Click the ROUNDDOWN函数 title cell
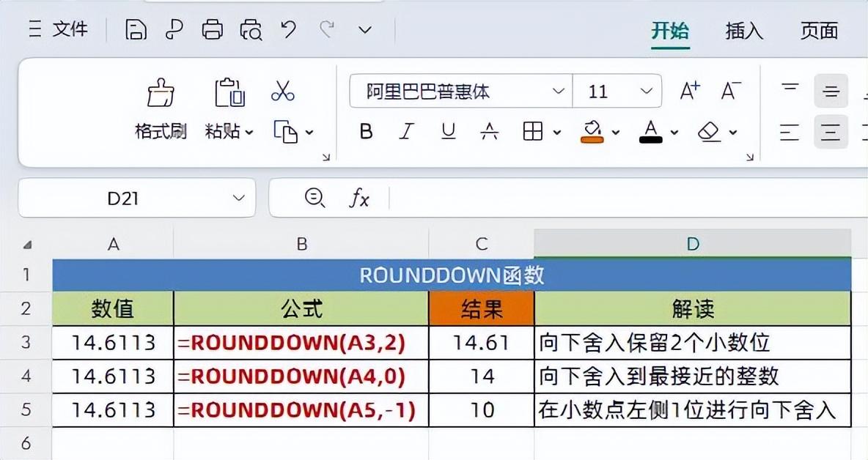The width and height of the screenshot is (868, 460). tap(452, 275)
